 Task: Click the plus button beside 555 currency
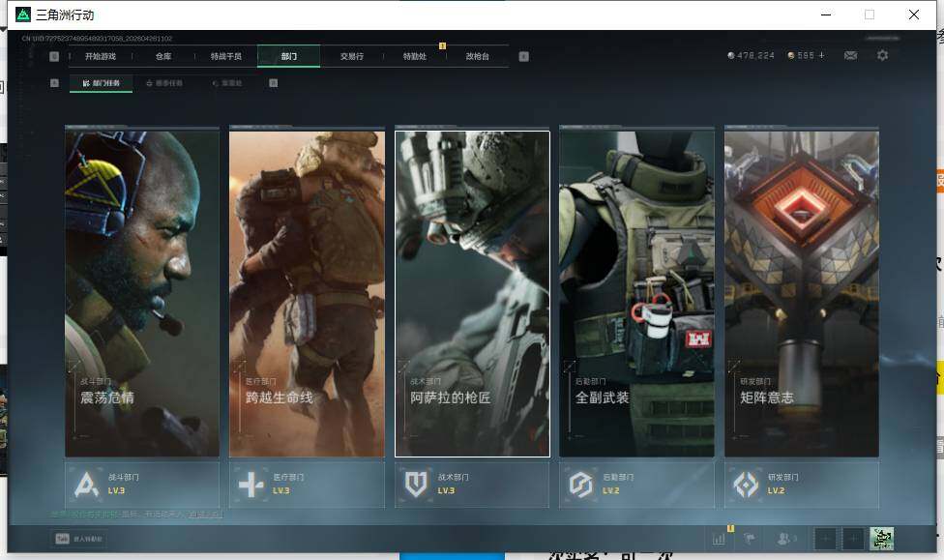(x=822, y=56)
